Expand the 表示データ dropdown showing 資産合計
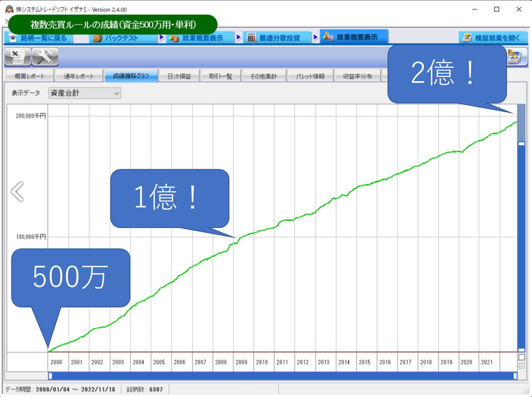The height and width of the screenshot is (397, 532). [x=84, y=93]
